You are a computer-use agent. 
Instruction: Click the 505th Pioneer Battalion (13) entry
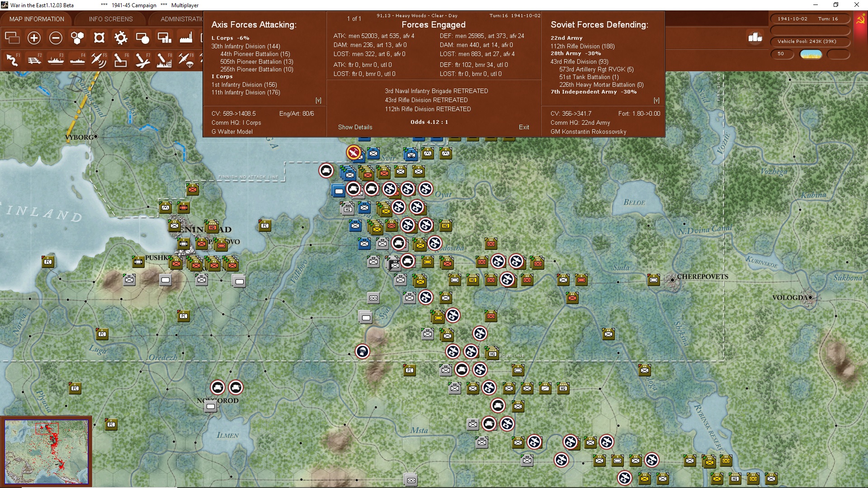[257, 61]
